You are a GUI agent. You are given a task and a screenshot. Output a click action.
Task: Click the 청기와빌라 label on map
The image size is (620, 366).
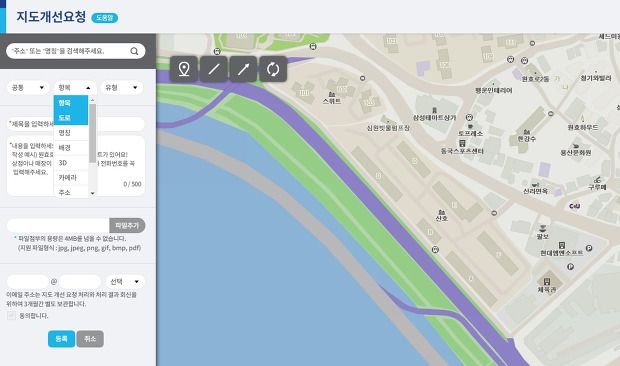tap(596, 78)
